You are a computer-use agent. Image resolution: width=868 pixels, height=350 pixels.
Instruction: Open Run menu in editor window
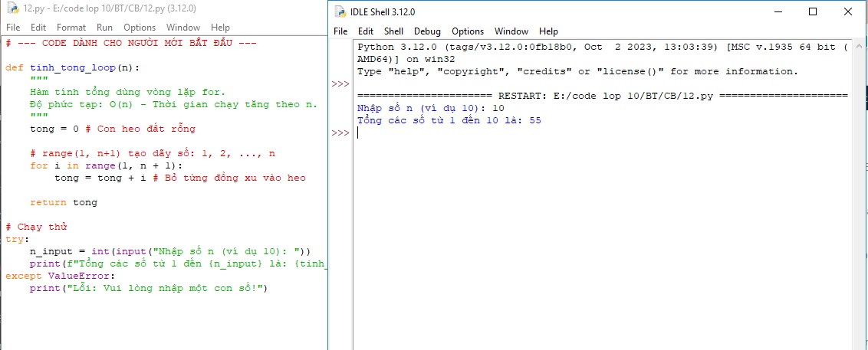(104, 27)
